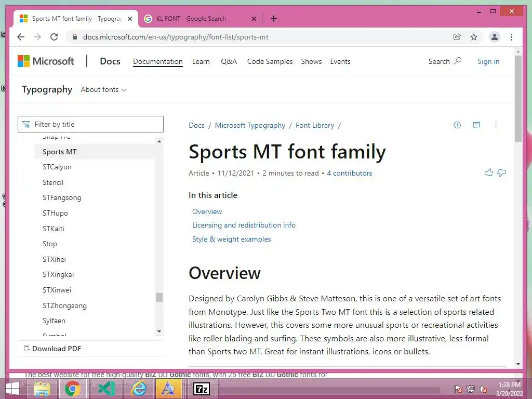The width and height of the screenshot is (532, 399).
Task: Open Internet Explorer from the taskbar
Action: coord(139,389)
